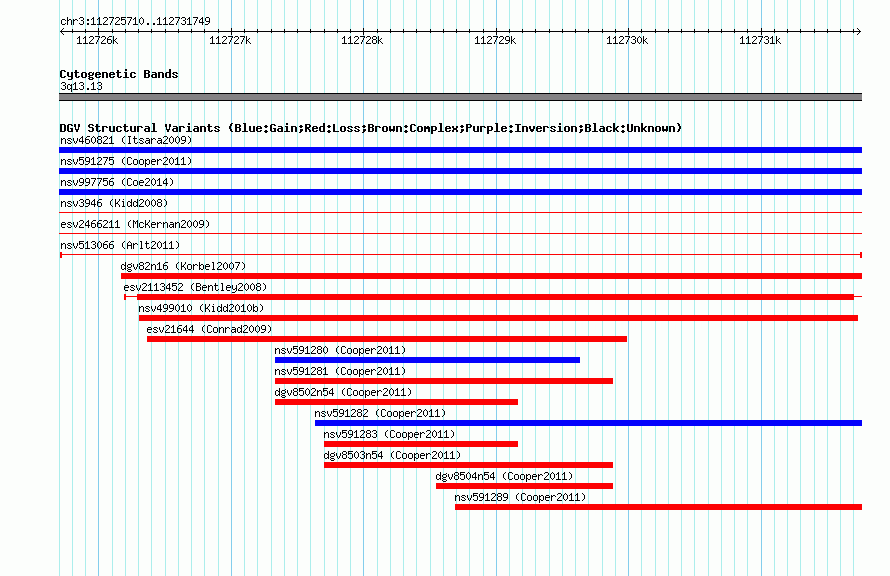
Task: Click nsv513066 (Arlt2011) label
Action: point(120,245)
